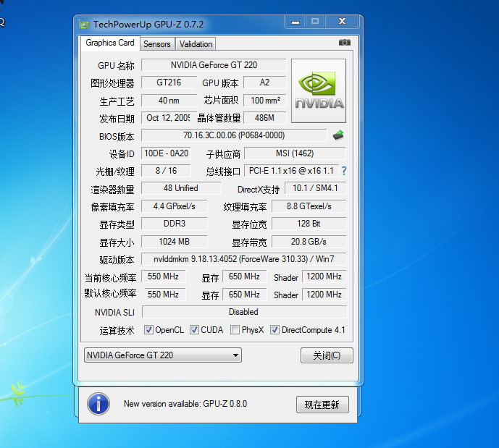The height and width of the screenshot is (448, 499).
Task: Click the camera screenshot icon
Action: coord(345,43)
